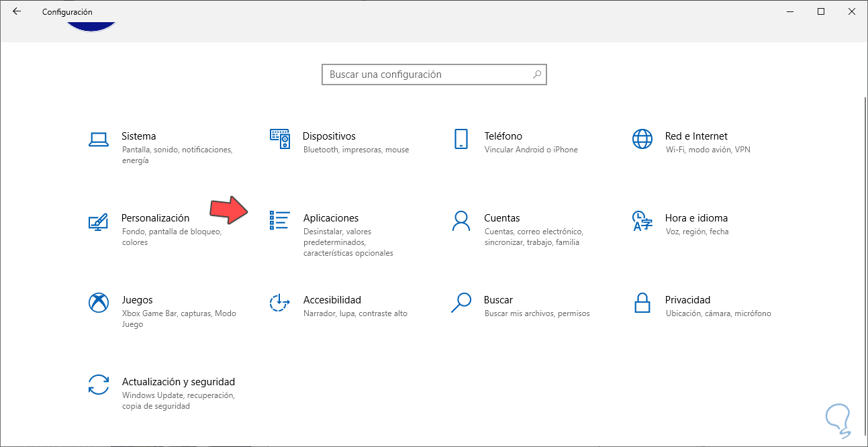Click the Teléfono phone icon
Viewport: 868px width, 447px height.
(461, 139)
